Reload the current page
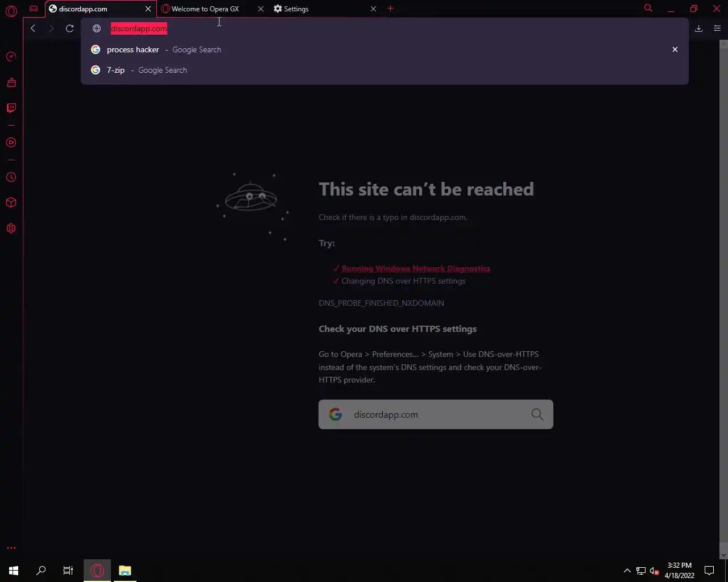This screenshot has width=728, height=582. [x=69, y=28]
